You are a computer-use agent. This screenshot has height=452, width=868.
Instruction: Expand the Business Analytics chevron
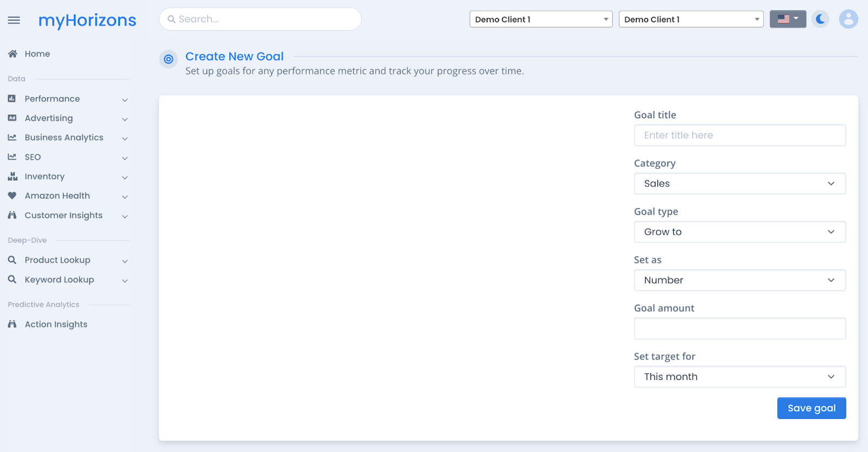tap(125, 139)
